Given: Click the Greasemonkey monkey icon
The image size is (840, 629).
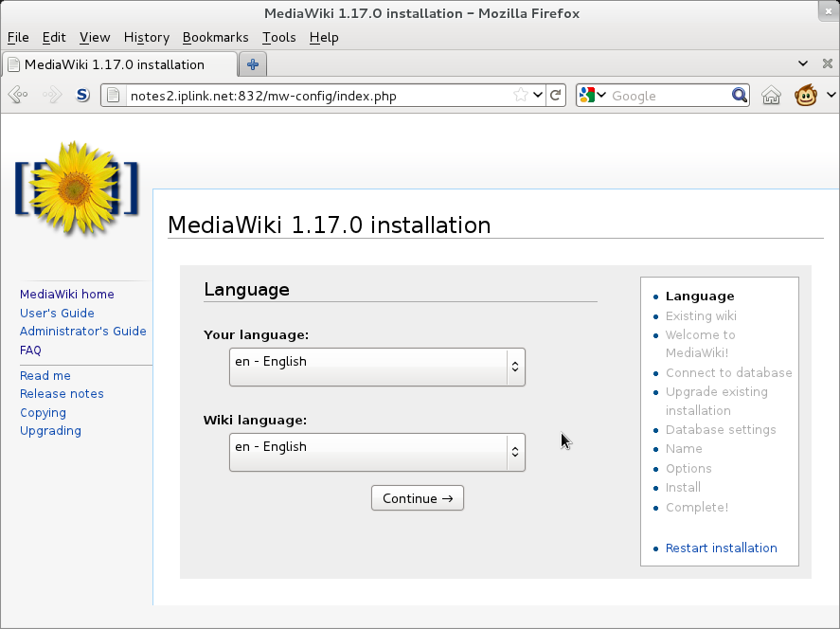Looking at the screenshot, I should (x=805, y=95).
